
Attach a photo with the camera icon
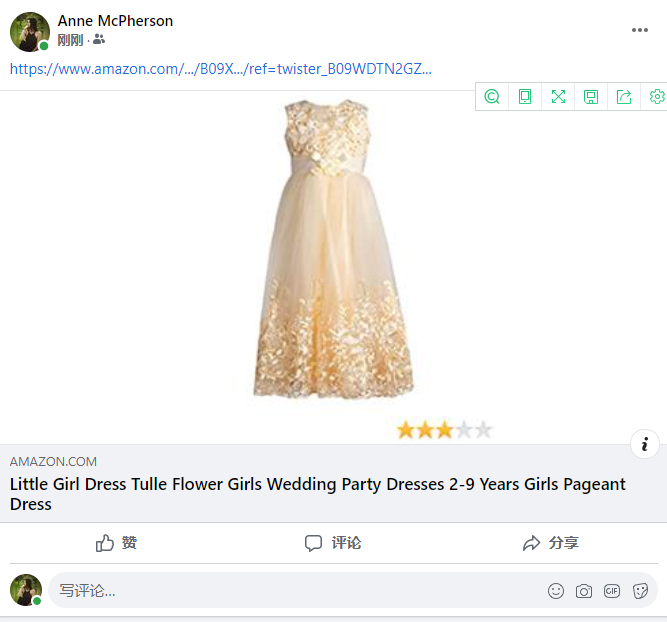click(x=584, y=591)
